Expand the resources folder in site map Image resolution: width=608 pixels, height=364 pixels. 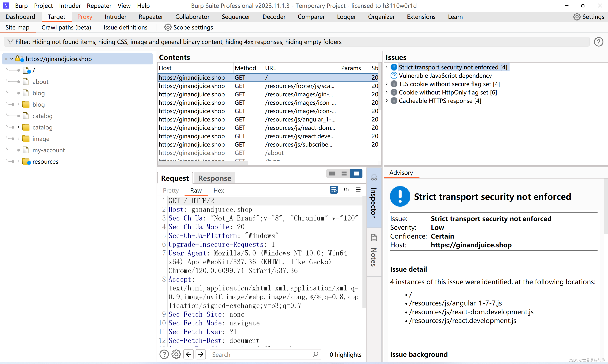point(18,161)
